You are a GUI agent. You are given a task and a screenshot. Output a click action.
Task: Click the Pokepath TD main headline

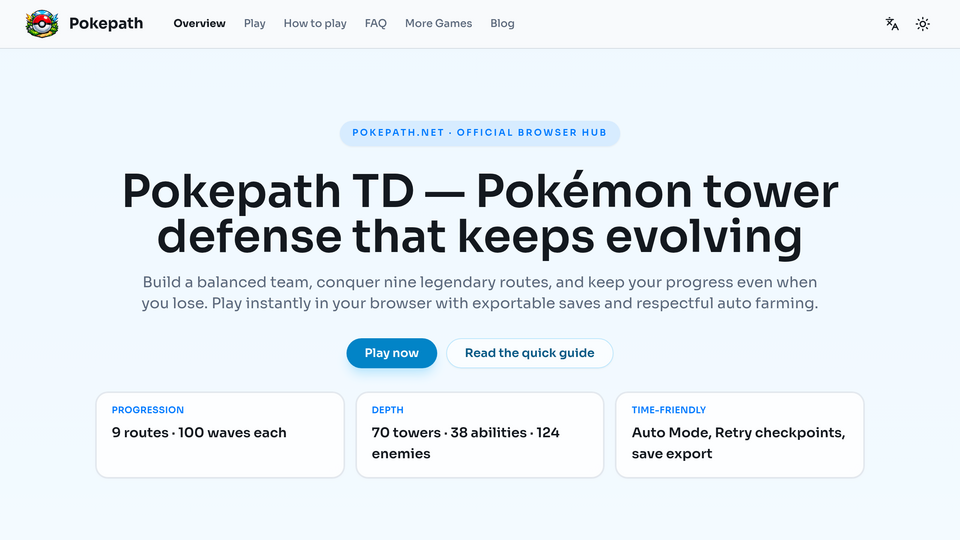(x=480, y=214)
